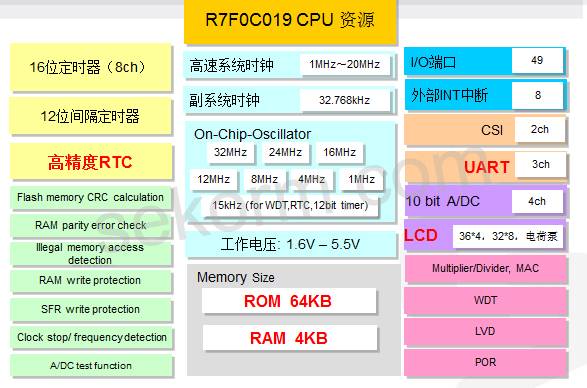The image size is (587, 388).
Task: Select the 1MHz oscillator option
Action: point(362,179)
